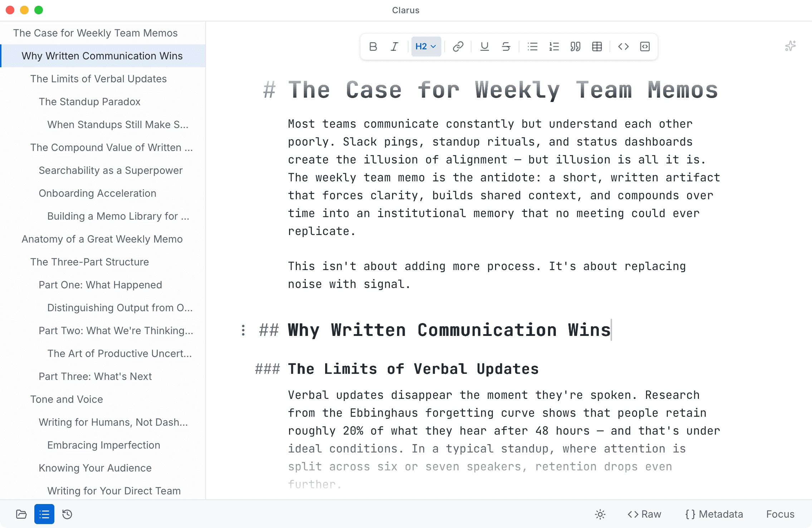Go to Onboarding Acceleration section
This screenshot has width=812, height=528.
coord(103,193)
